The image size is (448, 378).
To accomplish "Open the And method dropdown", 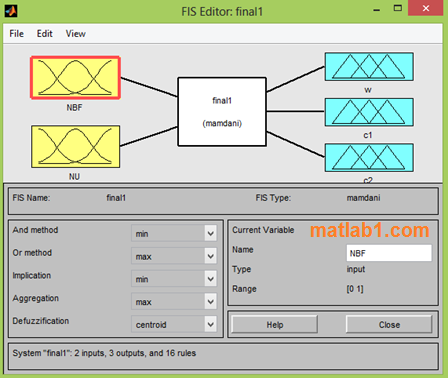I will coord(174,233).
